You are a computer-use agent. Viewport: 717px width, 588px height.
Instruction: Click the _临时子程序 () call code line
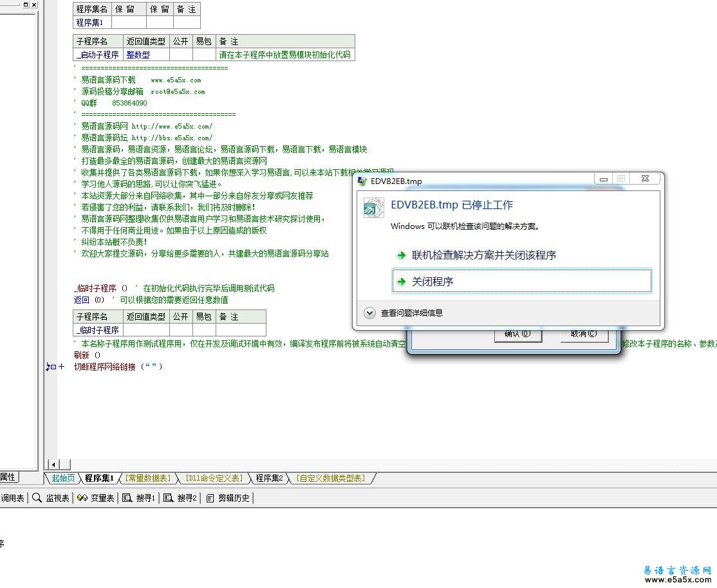174,288
